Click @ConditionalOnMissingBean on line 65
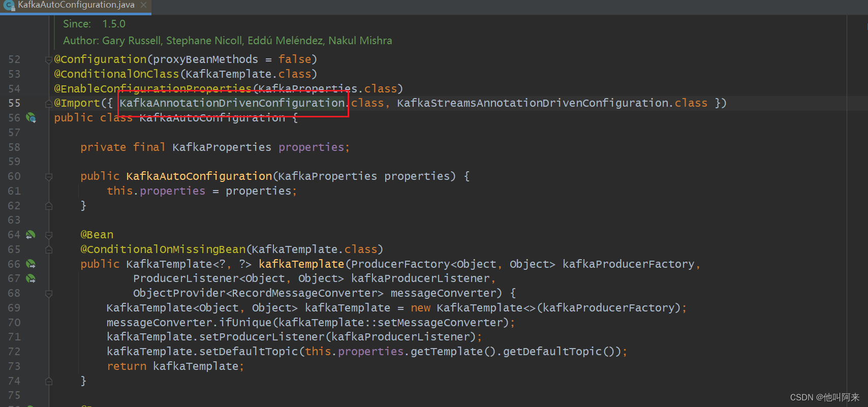 coord(163,249)
